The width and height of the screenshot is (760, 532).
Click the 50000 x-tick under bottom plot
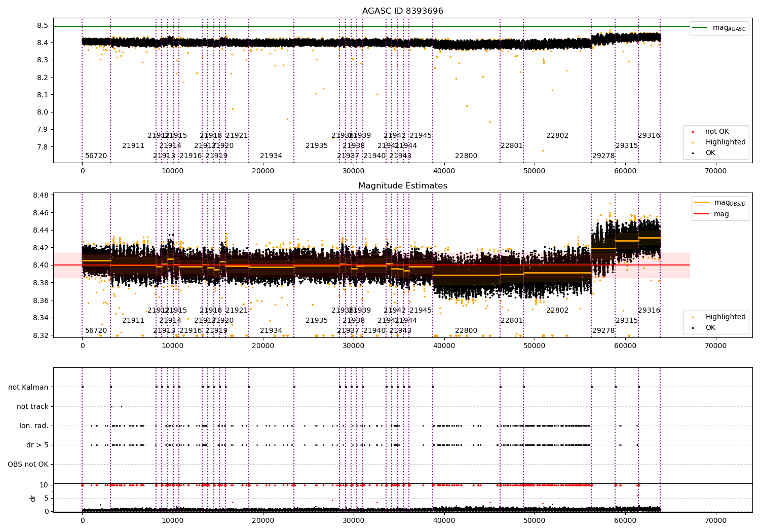coord(535,520)
